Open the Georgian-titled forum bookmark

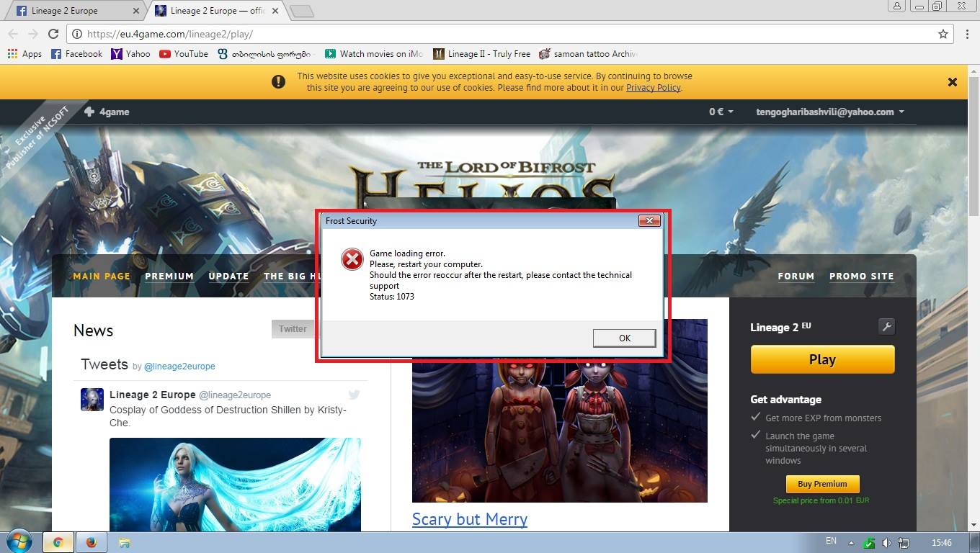[x=266, y=54]
